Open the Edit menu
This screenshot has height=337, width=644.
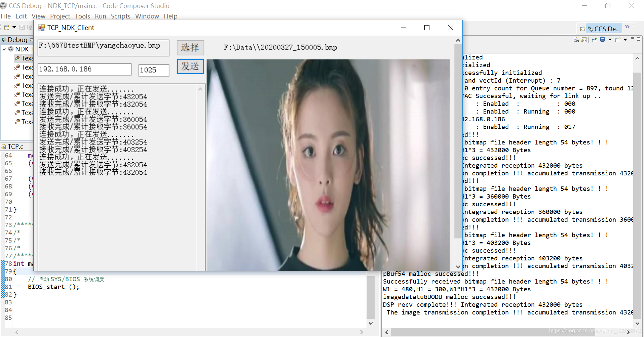tap(21, 16)
